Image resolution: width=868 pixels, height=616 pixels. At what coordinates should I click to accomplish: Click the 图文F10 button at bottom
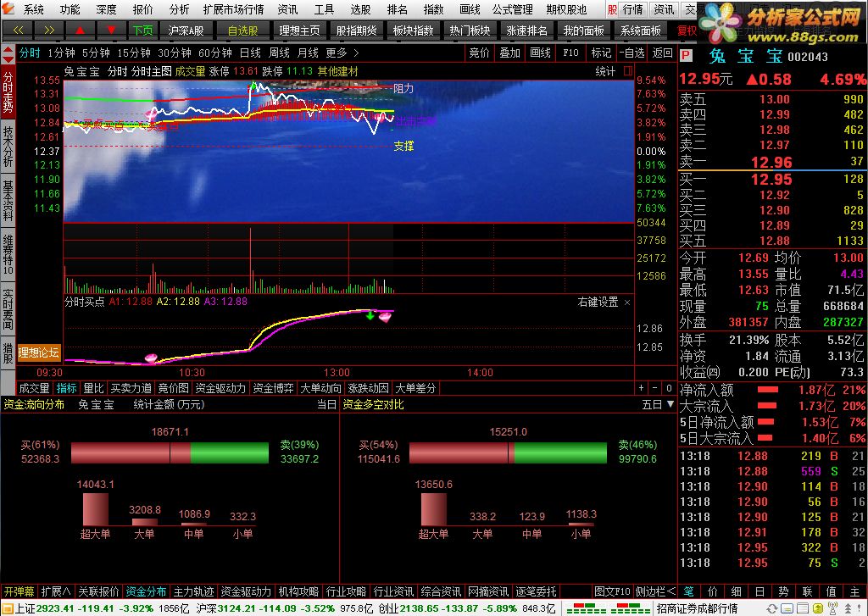tap(612, 591)
